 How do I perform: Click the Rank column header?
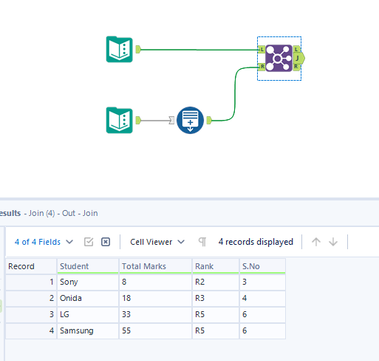[216, 266]
